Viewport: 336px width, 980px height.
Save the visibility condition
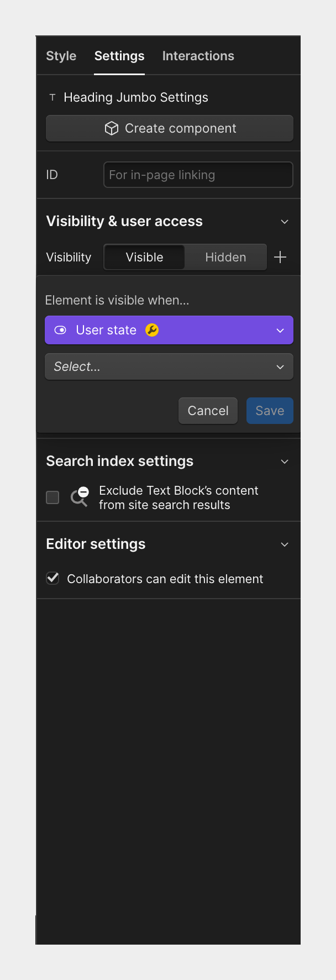(x=270, y=411)
